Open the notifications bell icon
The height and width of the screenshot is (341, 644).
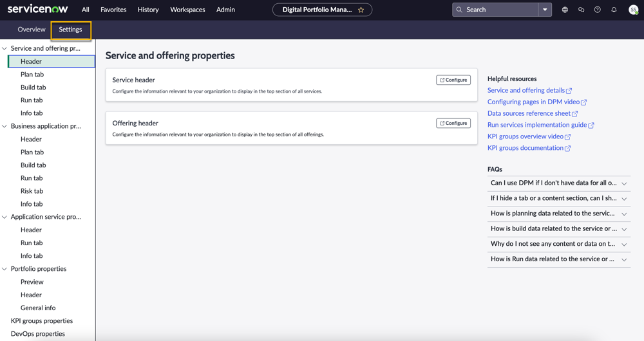(614, 10)
